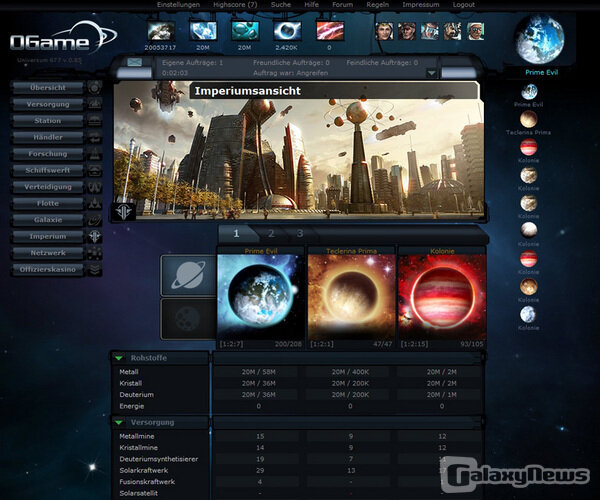Click icon beside Übersicht menu button

click(x=95, y=88)
